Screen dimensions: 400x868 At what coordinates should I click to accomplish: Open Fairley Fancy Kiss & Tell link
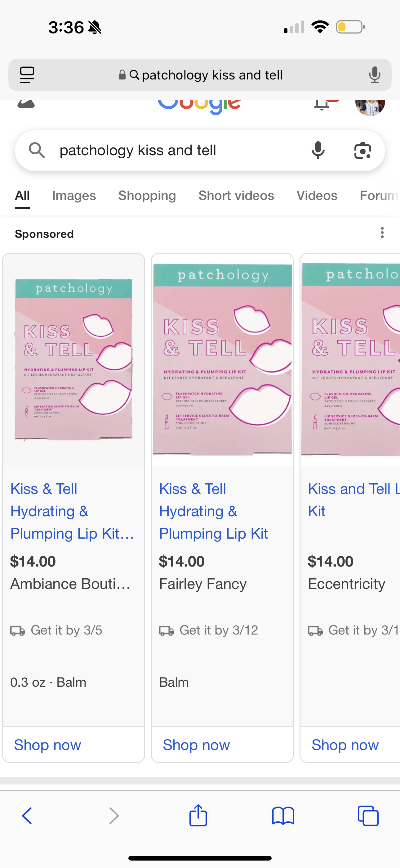click(213, 511)
